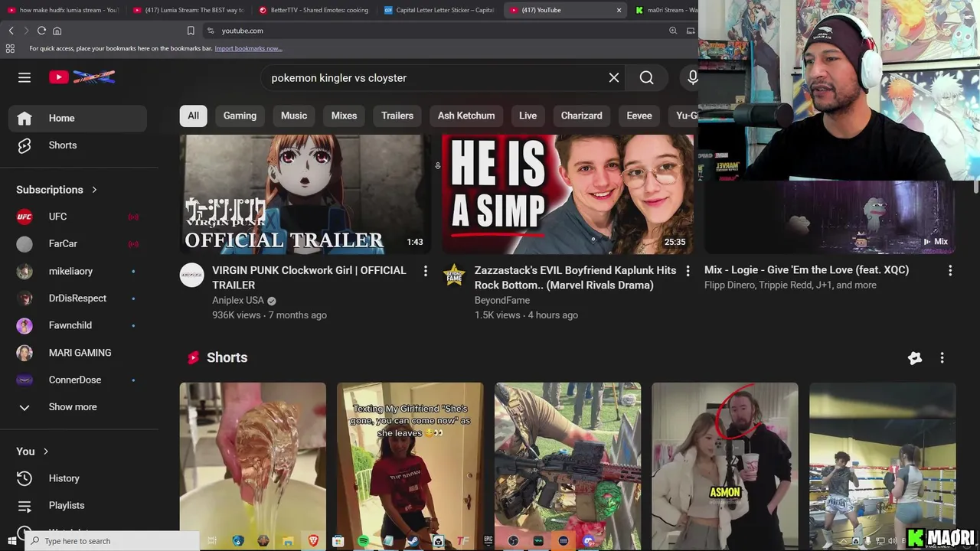
Task: Expand Show more subscriptions
Action: (77, 407)
